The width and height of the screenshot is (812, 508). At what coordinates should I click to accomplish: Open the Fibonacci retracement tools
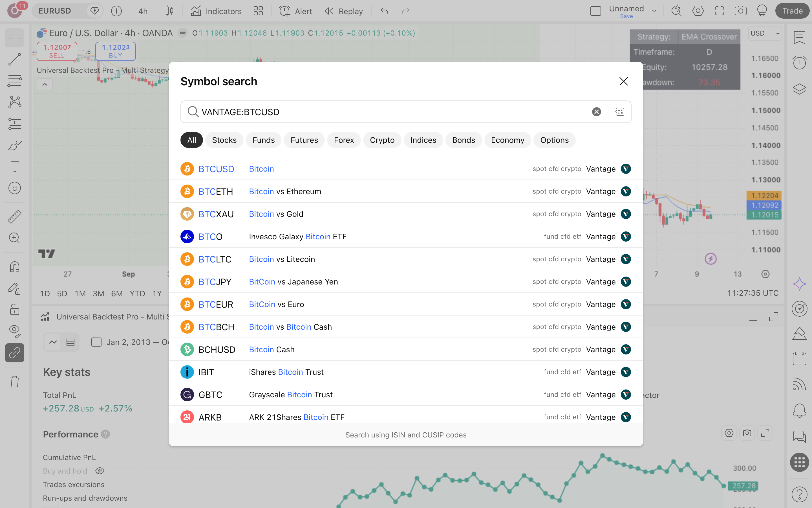click(x=14, y=81)
